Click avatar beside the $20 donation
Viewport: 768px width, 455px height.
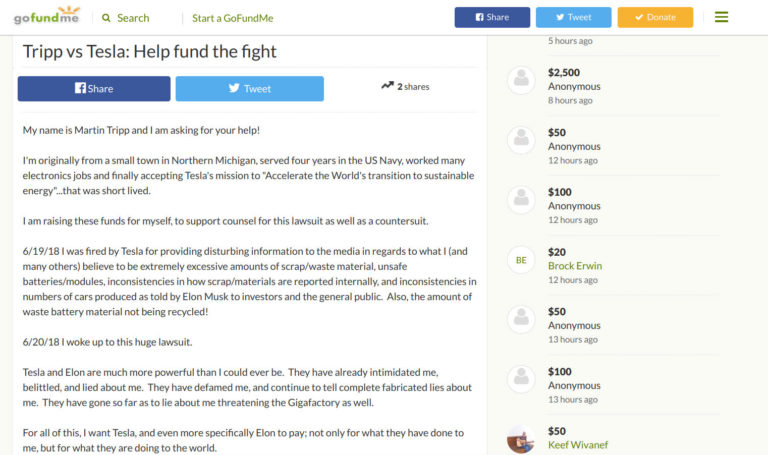(x=521, y=260)
